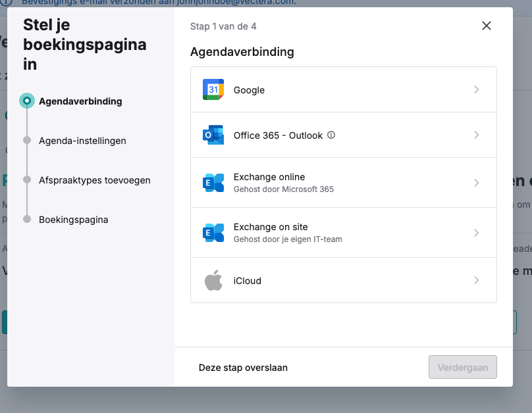
Task: Expand the Google row chevron
Action: tap(476, 89)
